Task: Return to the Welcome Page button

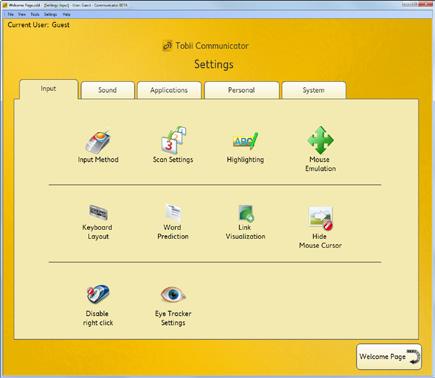Action: pos(389,357)
